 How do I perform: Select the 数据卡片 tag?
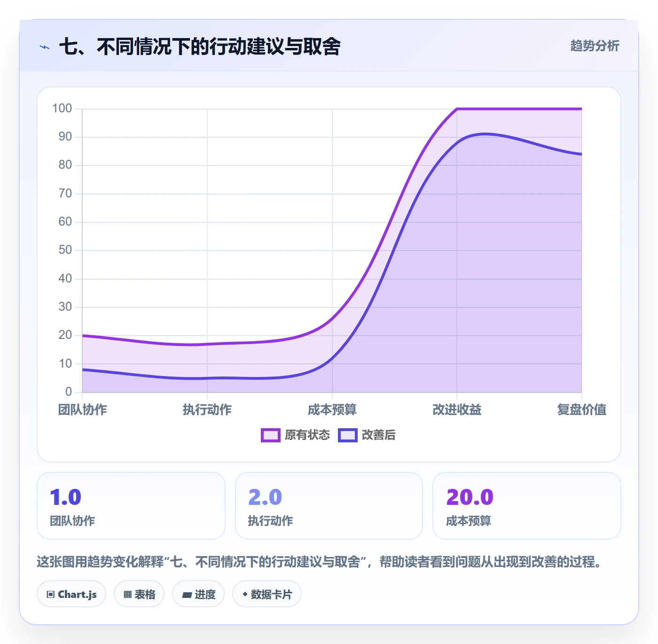point(267,594)
